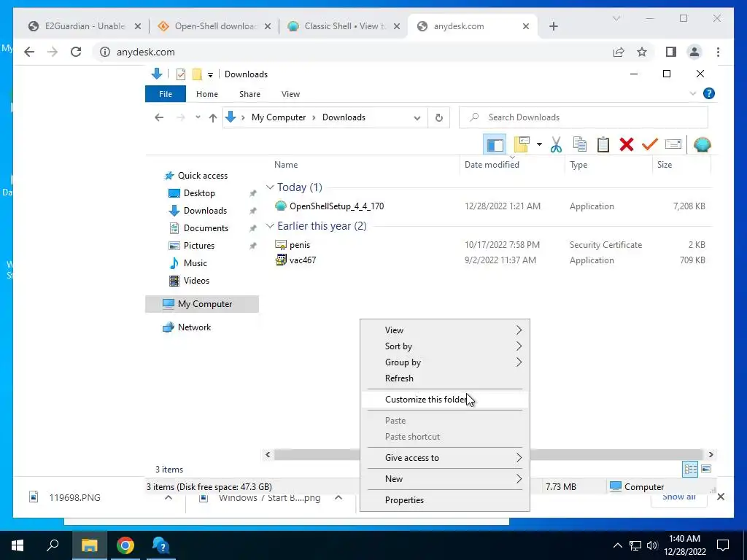Toggle the navigation pane toolbar icon

pyautogui.click(x=495, y=144)
